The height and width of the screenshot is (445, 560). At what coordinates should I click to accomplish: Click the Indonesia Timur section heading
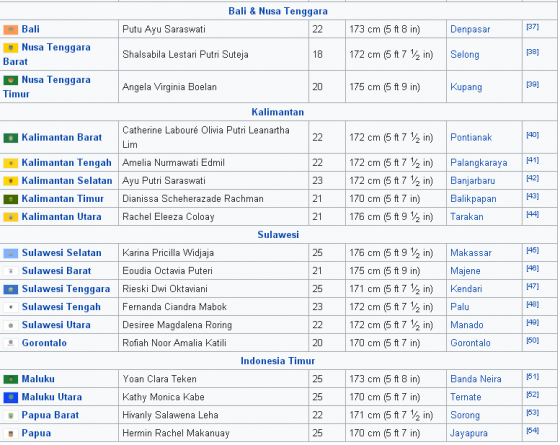tap(278, 361)
